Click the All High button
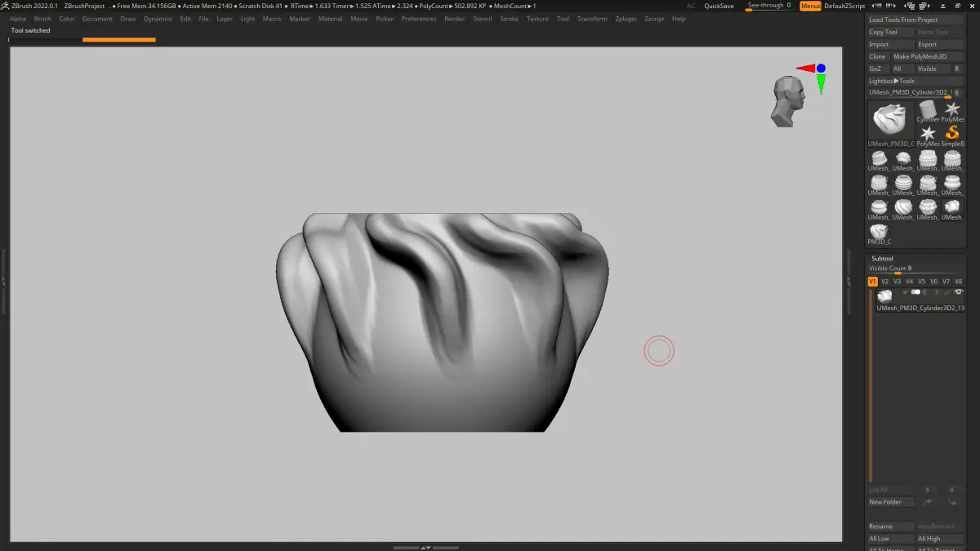The height and width of the screenshot is (551, 980). click(940, 539)
